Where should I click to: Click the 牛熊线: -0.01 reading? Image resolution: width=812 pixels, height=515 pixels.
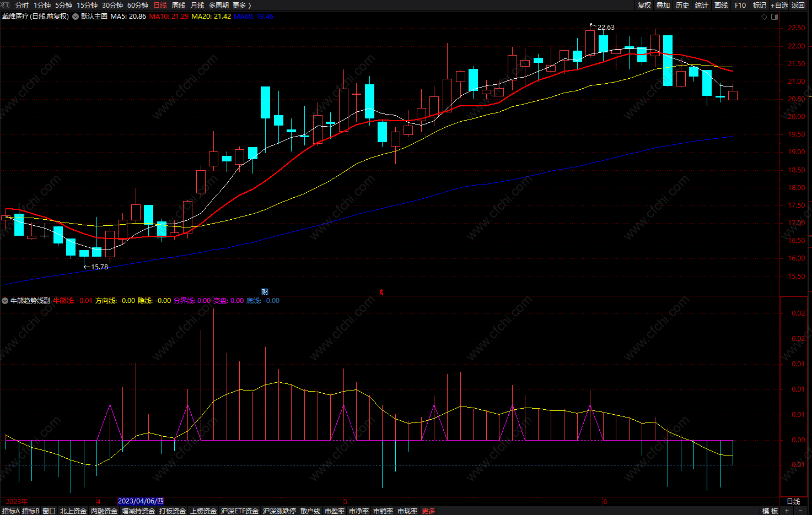click(73, 301)
